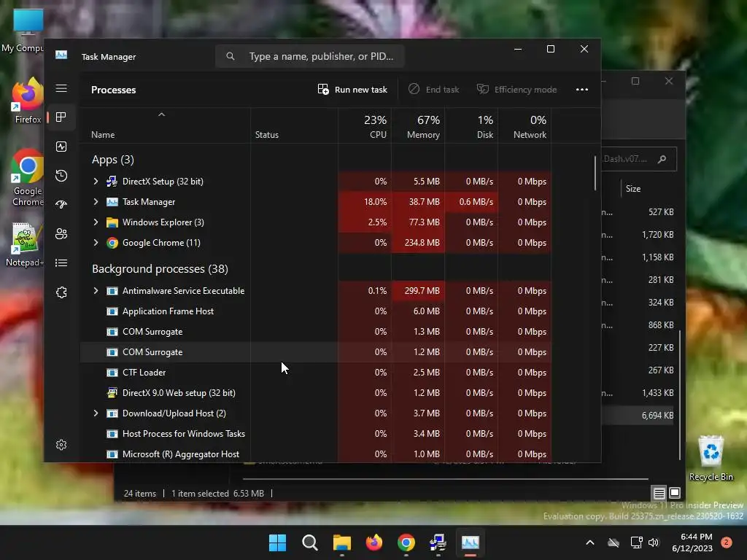747x560 pixels.
Task: Click the End task circle icon
Action: coord(414,89)
